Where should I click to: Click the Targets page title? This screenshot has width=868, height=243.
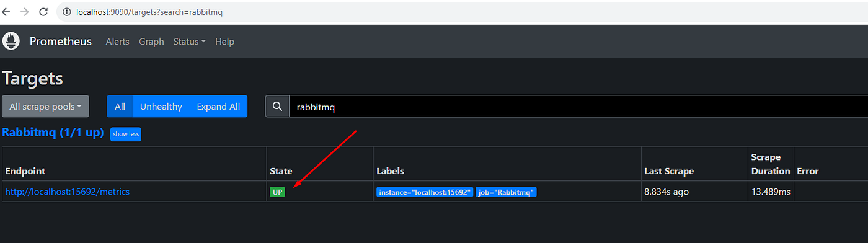coord(33,78)
